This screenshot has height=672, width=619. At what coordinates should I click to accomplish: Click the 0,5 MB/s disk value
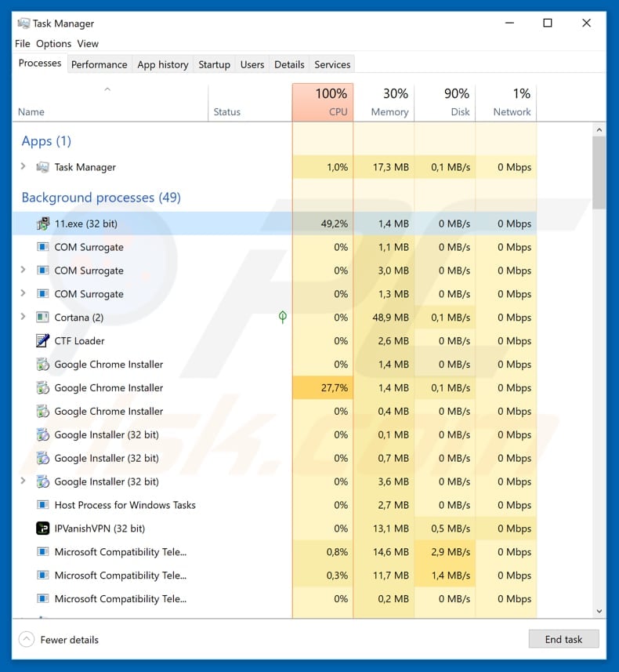click(451, 529)
